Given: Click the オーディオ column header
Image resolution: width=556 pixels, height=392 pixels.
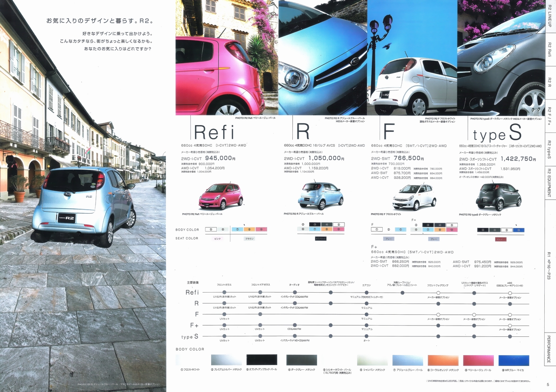Looking at the screenshot, I should point(295,285).
